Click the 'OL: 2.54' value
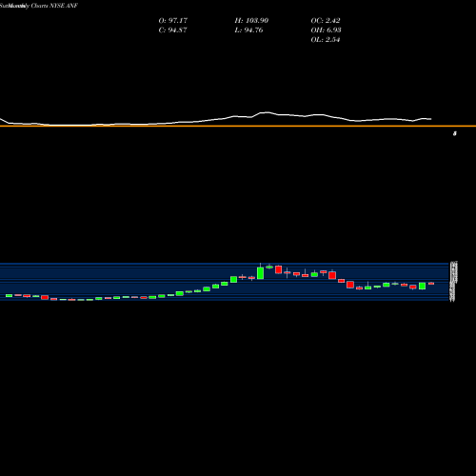This screenshot has height=476, width=476. click(x=326, y=39)
